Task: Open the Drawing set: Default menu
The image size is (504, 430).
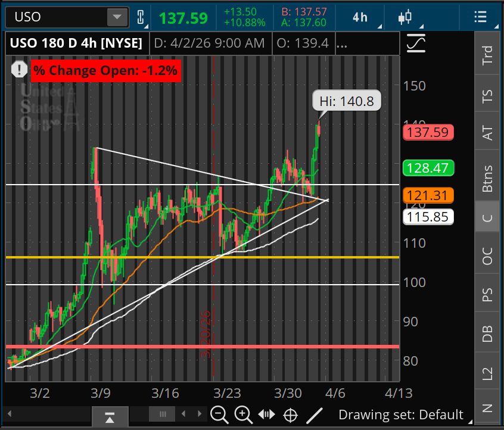Action: pyautogui.click(x=401, y=415)
